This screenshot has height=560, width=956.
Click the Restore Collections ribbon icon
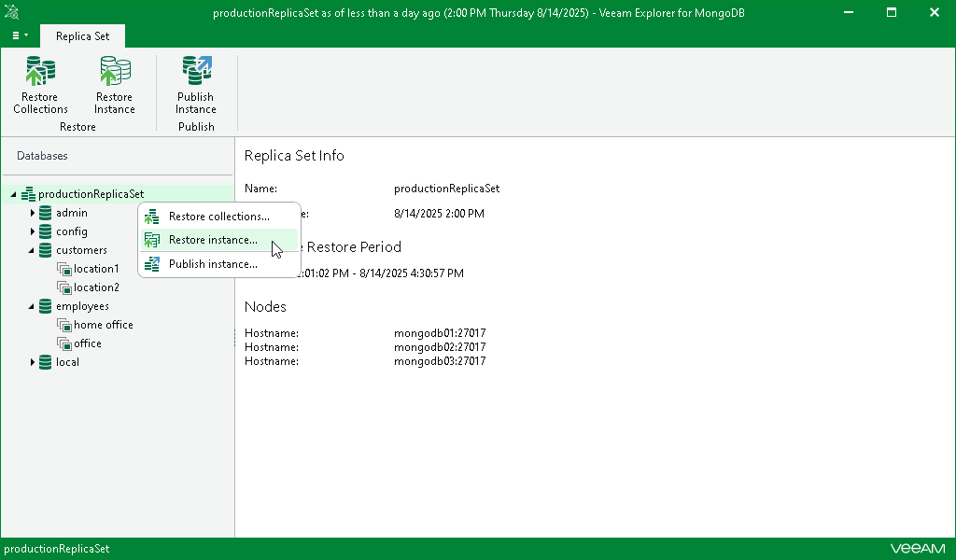(x=40, y=71)
